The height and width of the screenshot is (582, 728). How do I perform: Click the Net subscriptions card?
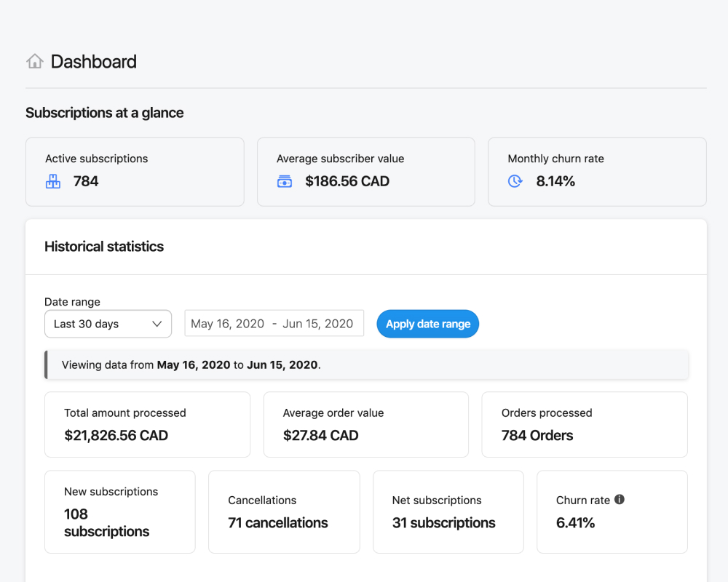(x=448, y=512)
